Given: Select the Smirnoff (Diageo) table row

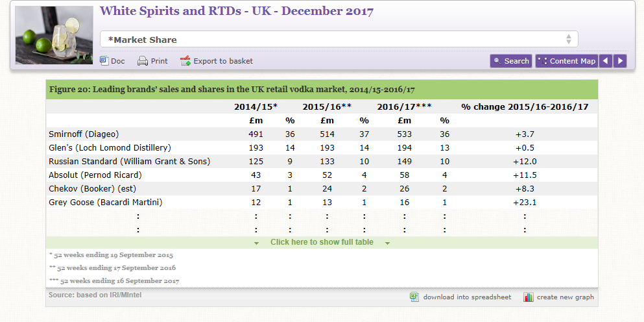Looking at the screenshot, I should [x=84, y=134].
